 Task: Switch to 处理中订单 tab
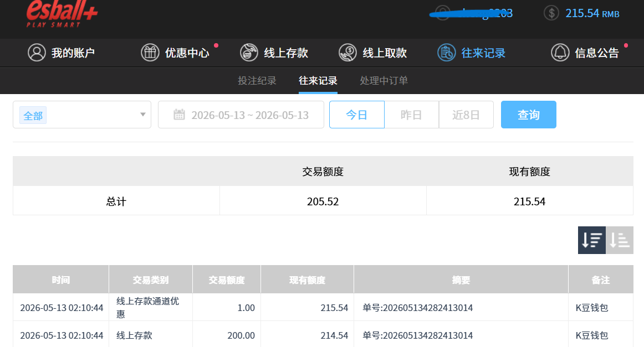[x=384, y=80]
